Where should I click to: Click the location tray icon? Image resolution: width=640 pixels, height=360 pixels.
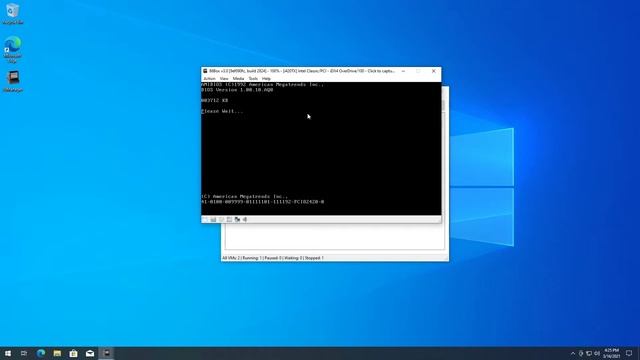(x=581, y=353)
